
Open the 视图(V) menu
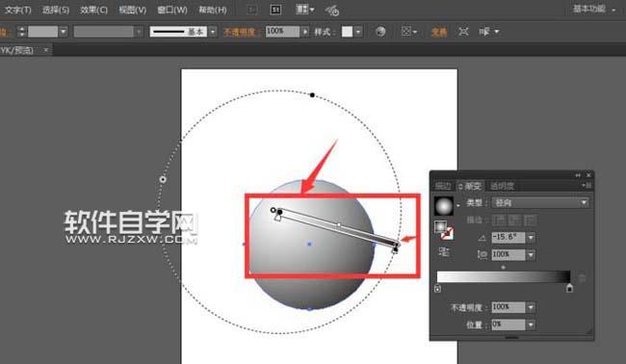(133, 10)
